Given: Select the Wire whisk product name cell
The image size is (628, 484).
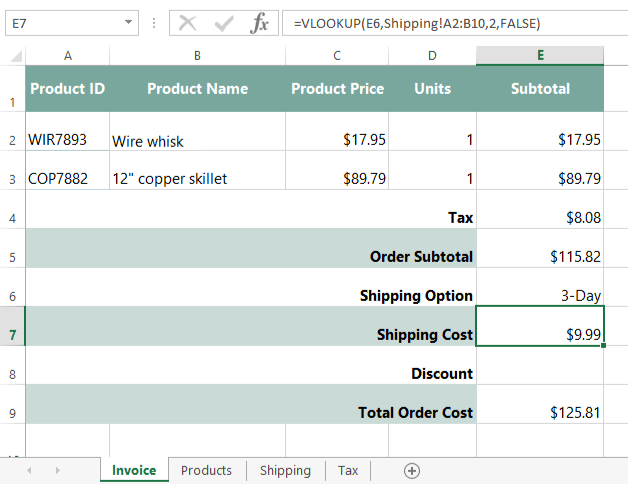Looking at the screenshot, I should pos(196,141).
